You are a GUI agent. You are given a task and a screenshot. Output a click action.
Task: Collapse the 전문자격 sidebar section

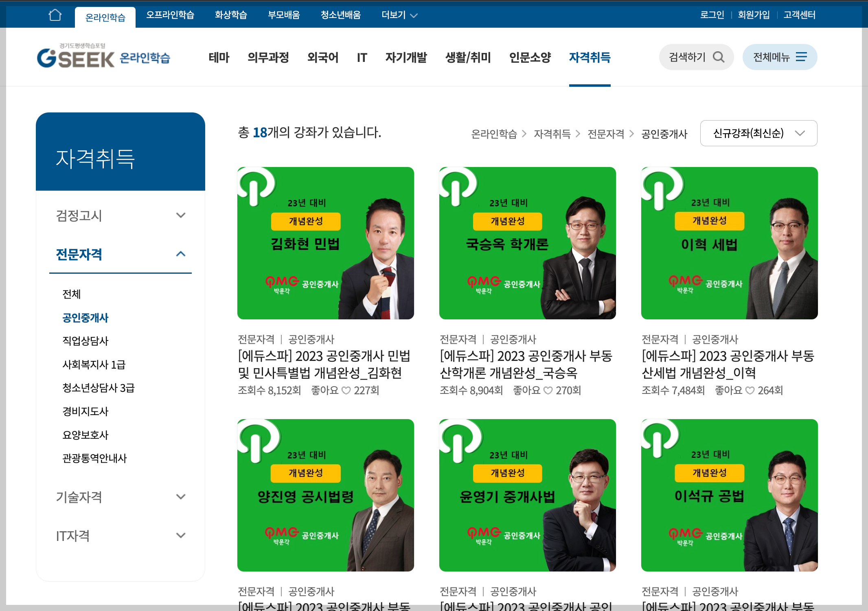tap(181, 254)
